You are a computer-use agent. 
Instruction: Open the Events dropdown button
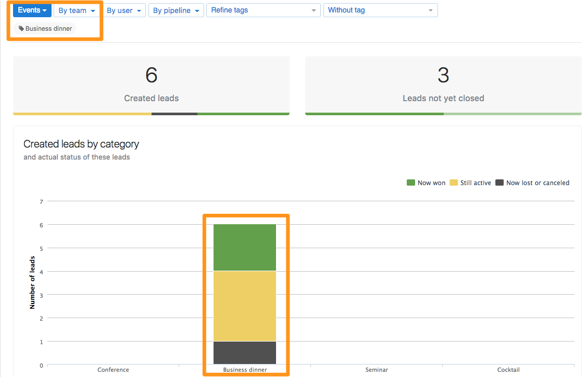point(32,10)
